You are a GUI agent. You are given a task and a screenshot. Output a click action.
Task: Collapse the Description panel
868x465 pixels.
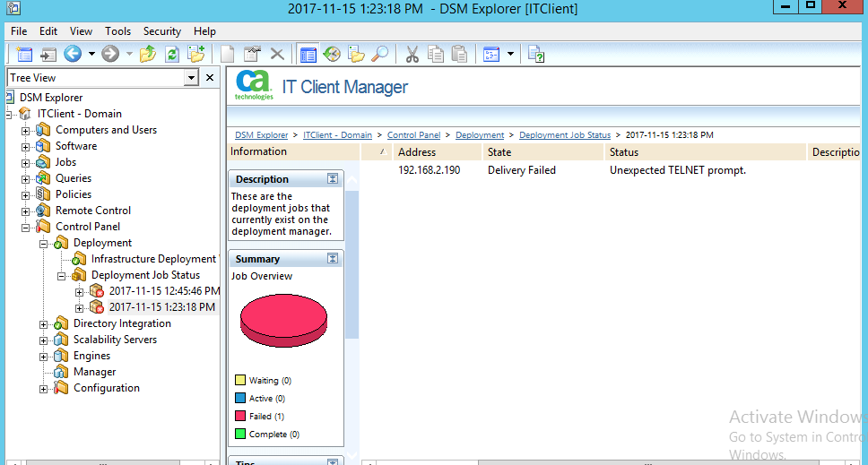tap(332, 178)
